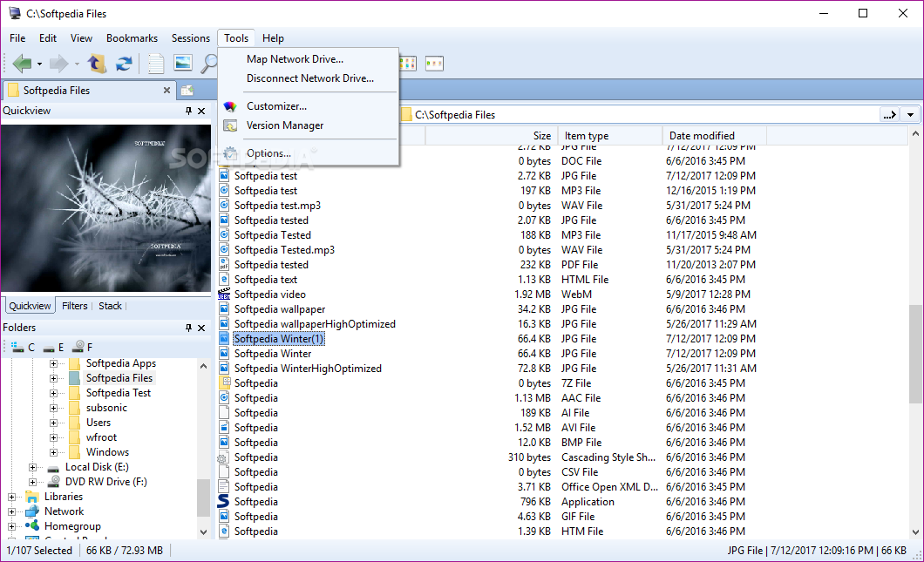Viewport: 924px width, 562px height.
Task: Sort by Item type column
Action: [x=610, y=136]
